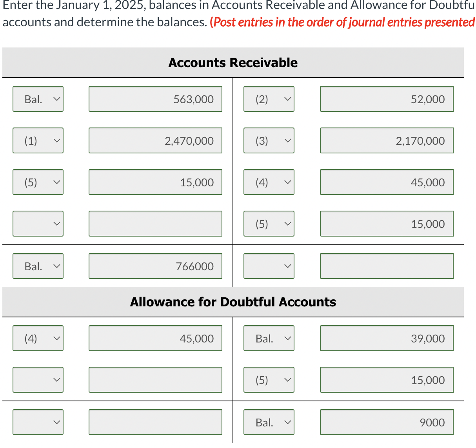Click the blank debit amount field below 15,000

point(155,223)
